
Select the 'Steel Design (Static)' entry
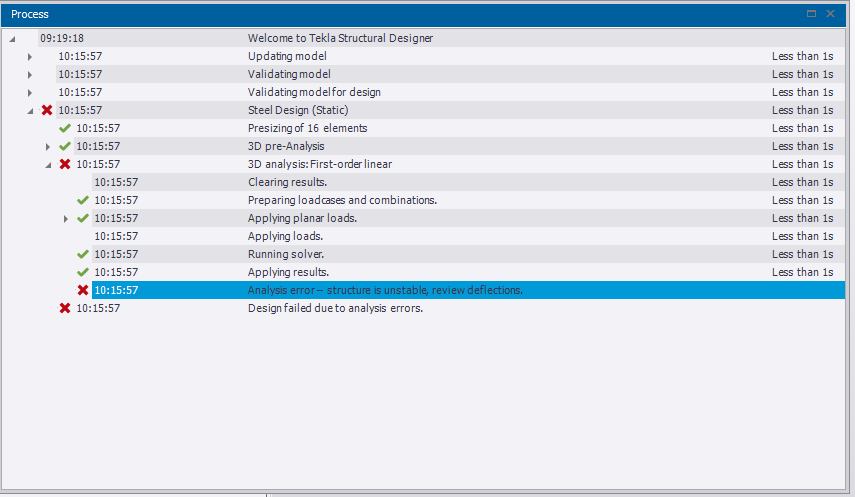[298, 110]
